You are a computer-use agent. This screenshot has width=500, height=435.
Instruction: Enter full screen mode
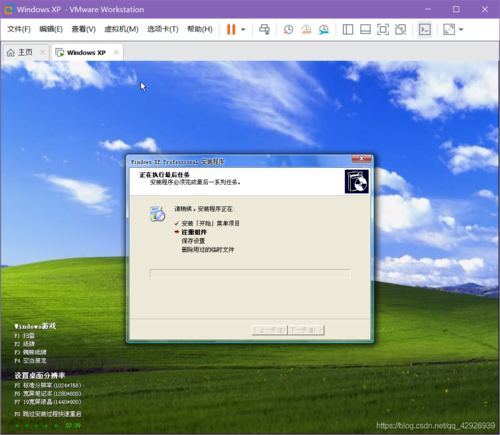tap(383, 29)
